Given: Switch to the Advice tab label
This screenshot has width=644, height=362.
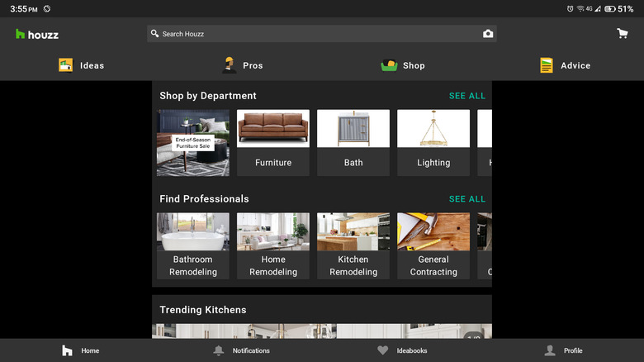Looking at the screenshot, I should coord(575,65).
